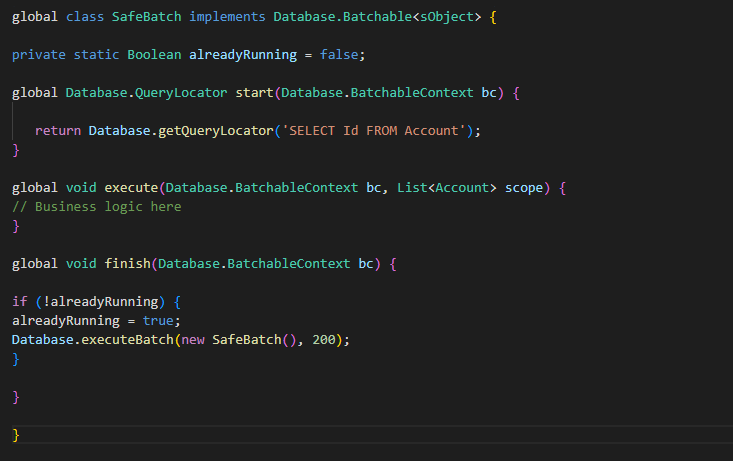Click the batch size value 200

pos(323,339)
